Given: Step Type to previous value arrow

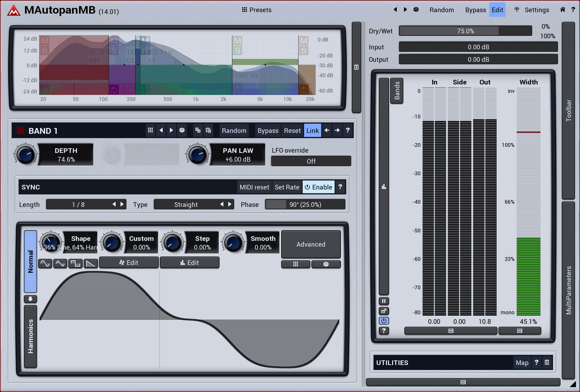Looking at the screenshot, I should 222,204.
